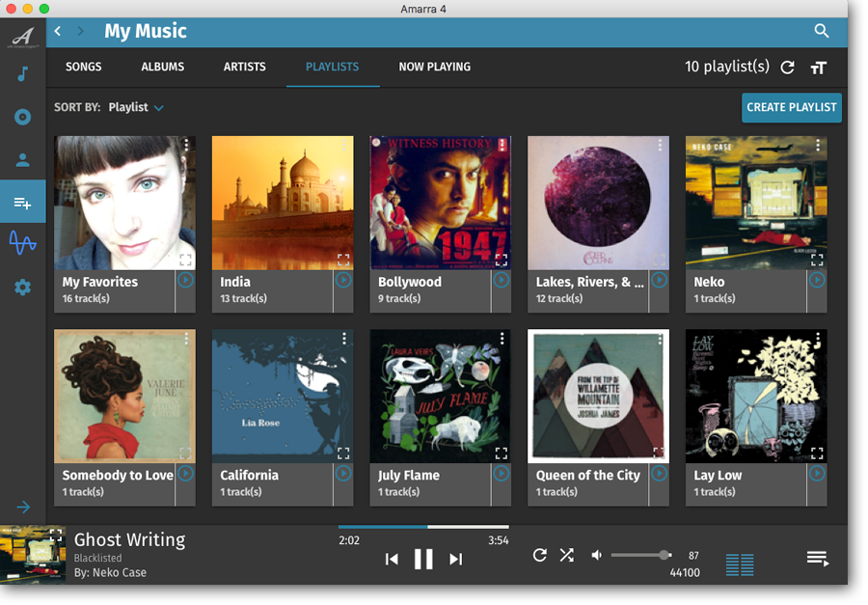868x605 pixels.
Task: Open the Neko three-dot menu
Action: 818,145
